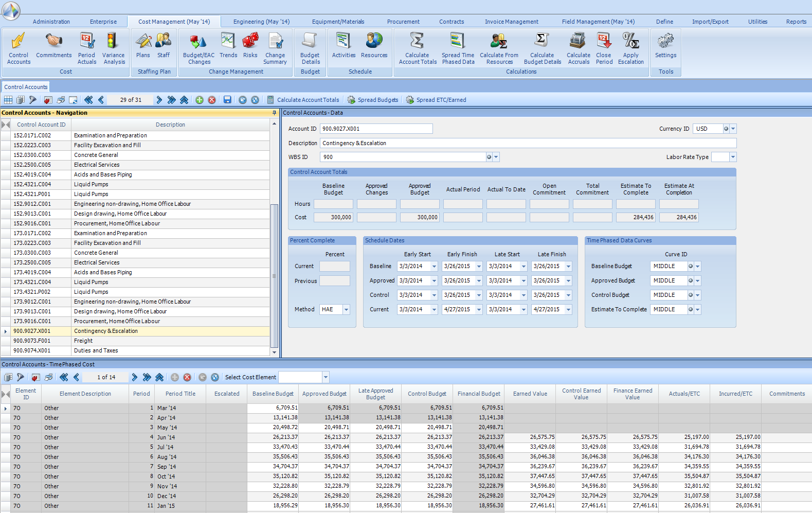Expand the Method HAE dropdown
The height and width of the screenshot is (513, 812).
pos(346,310)
